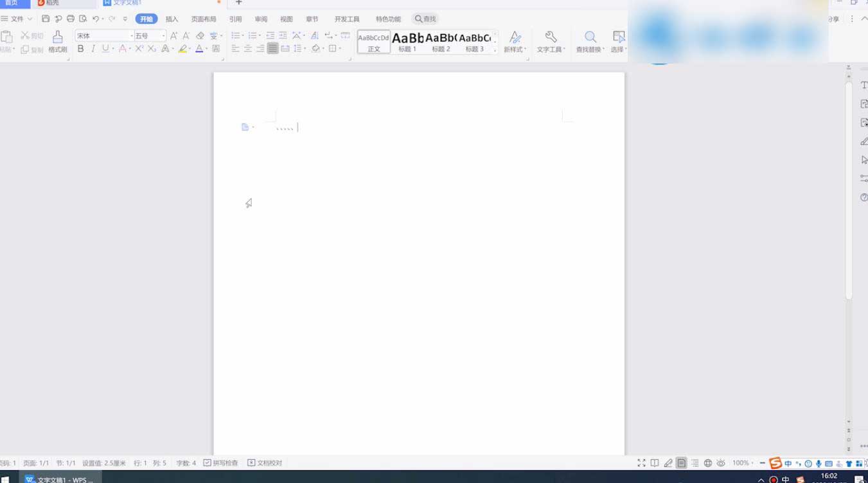The height and width of the screenshot is (483, 868).
Task: Align paragraph text to the right
Action: (260, 49)
